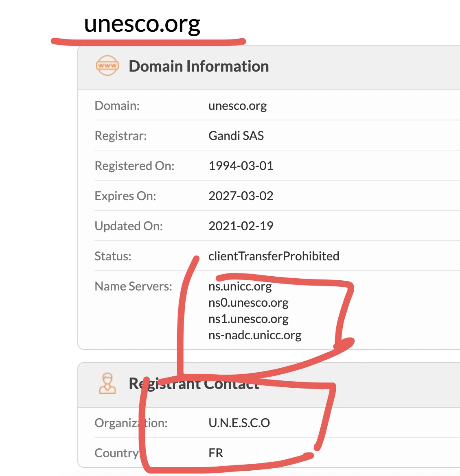The image size is (460, 476).
Task: Click the 2027-03-02 expiry date
Action: (x=241, y=196)
